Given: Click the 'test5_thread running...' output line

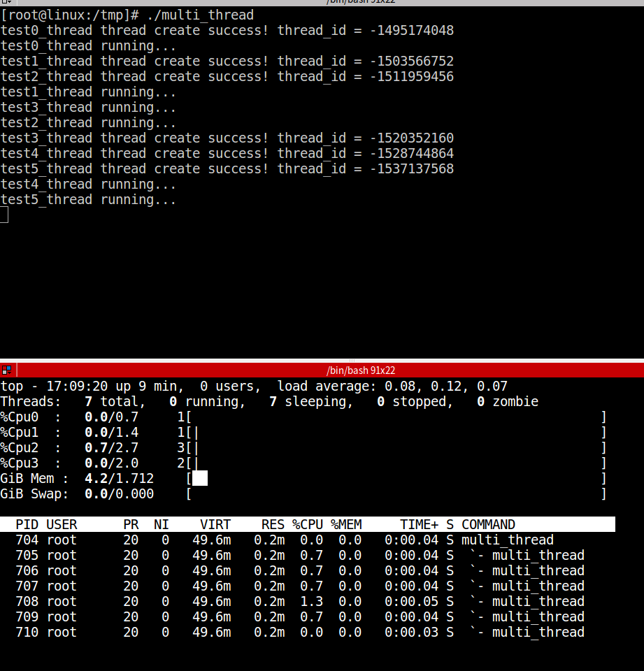Looking at the screenshot, I should point(88,199).
